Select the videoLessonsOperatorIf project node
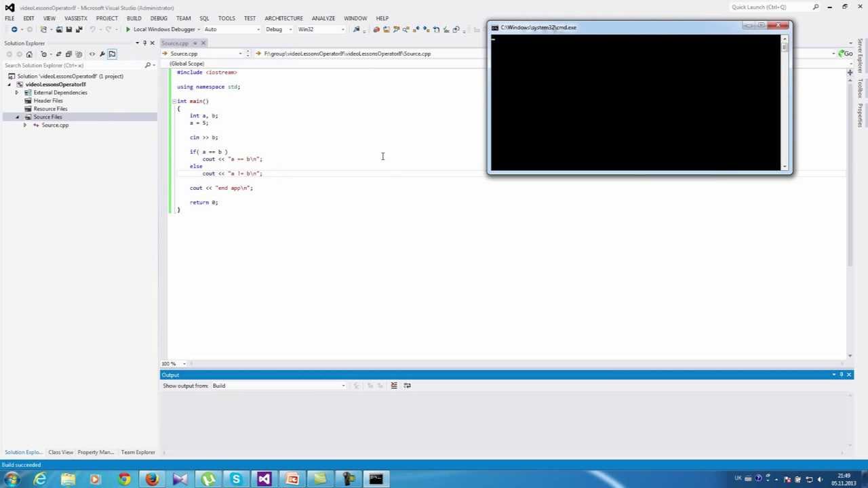The width and height of the screenshot is (868, 488). click(x=56, y=84)
